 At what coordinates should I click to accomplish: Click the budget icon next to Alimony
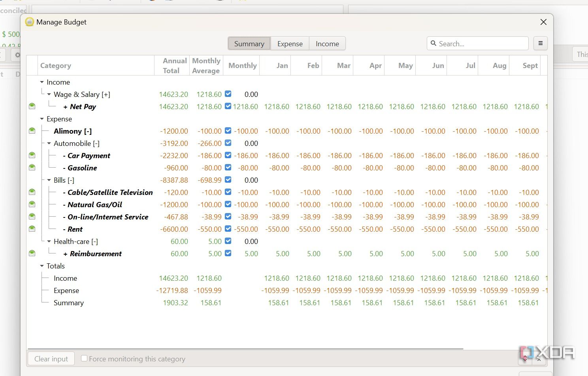(x=32, y=131)
